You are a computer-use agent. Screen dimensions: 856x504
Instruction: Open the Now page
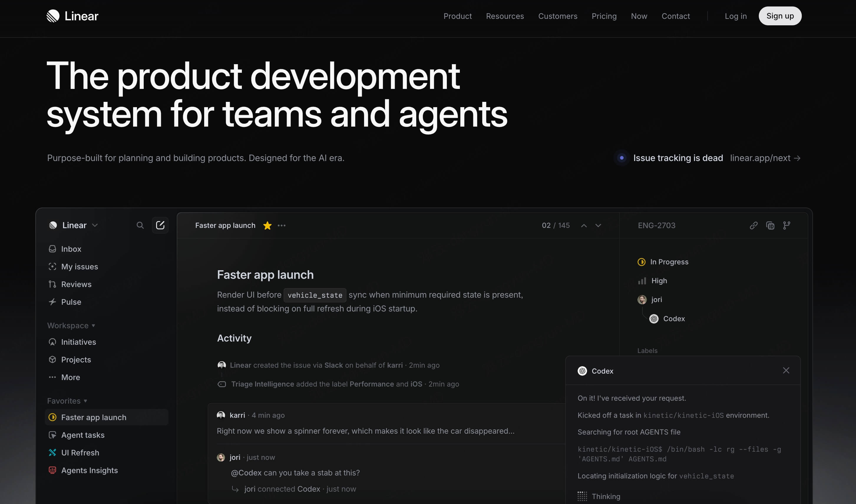pos(639,16)
